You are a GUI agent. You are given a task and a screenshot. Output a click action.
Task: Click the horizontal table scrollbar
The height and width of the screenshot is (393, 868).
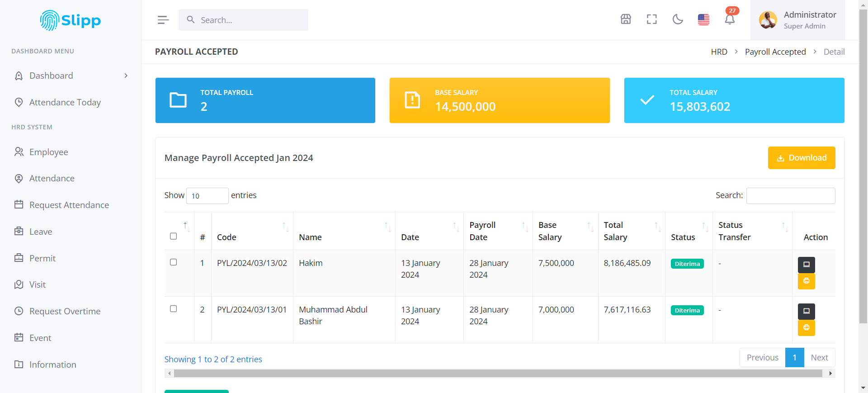point(497,374)
